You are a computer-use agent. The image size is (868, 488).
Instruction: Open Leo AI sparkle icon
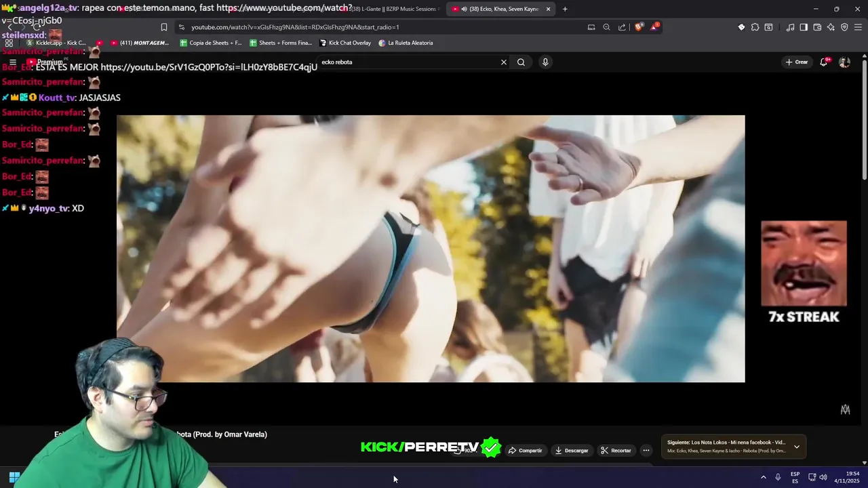tap(831, 27)
